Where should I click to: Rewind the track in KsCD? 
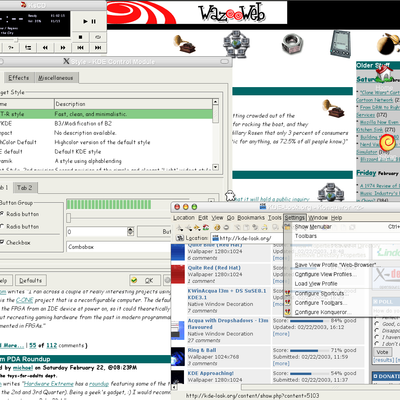tap(45, 48)
